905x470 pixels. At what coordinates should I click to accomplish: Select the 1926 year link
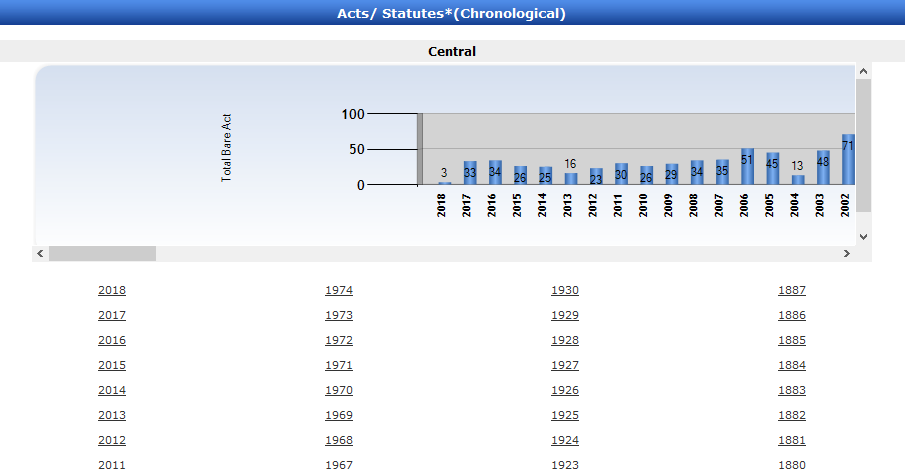click(565, 391)
